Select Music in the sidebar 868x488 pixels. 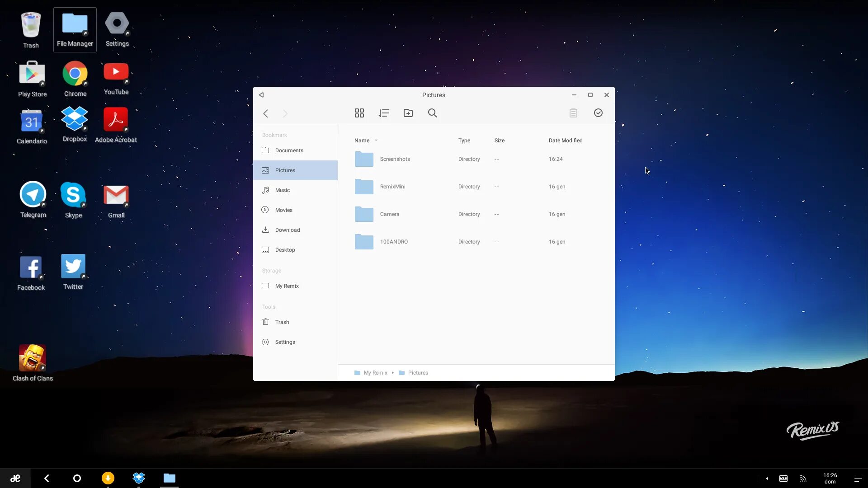[283, 190]
